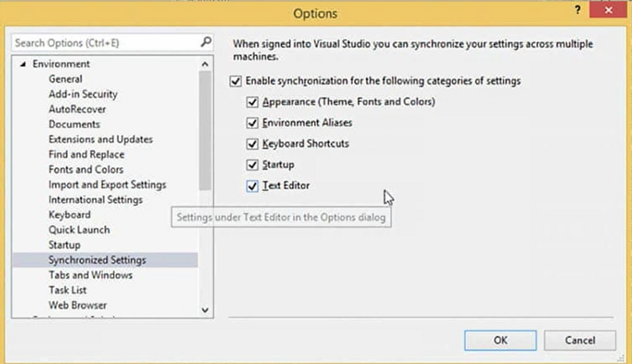The width and height of the screenshot is (632, 364).
Task: Click the tree vertical scrollbar thumb
Action: pyautogui.click(x=205, y=130)
